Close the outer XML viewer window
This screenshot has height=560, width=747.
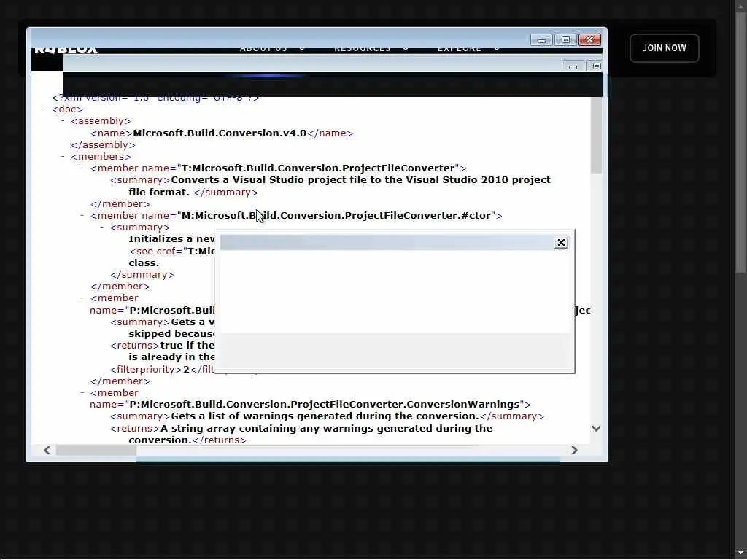coord(589,40)
